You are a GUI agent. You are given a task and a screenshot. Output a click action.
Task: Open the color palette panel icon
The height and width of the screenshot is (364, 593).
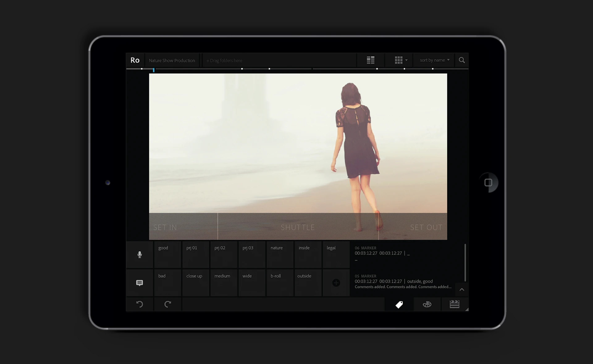pos(427,304)
